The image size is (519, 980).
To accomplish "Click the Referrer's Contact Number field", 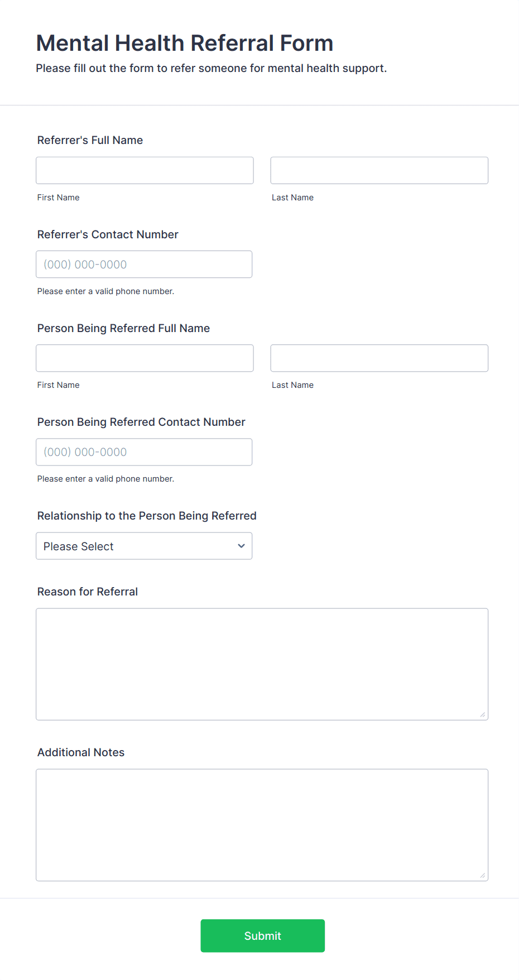I will pos(144,264).
